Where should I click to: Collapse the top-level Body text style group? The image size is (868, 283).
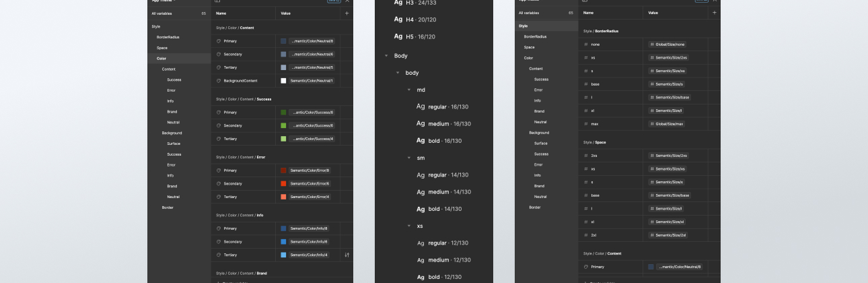(x=386, y=56)
